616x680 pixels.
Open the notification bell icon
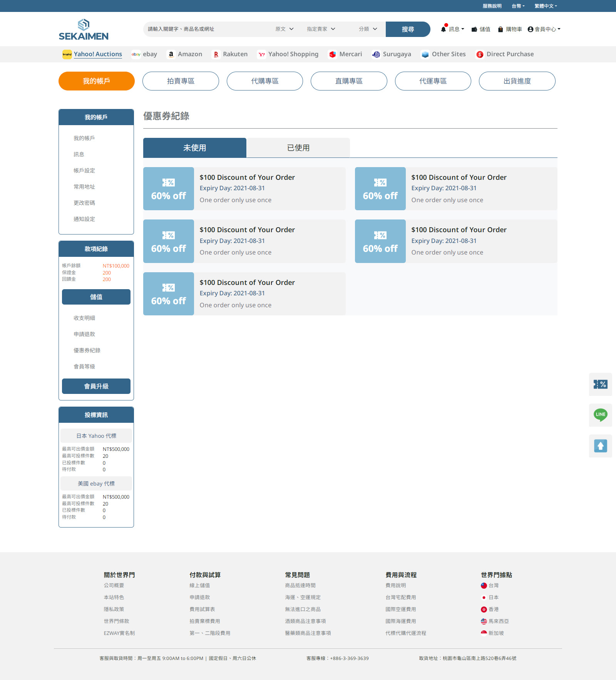pyautogui.click(x=444, y=29)
